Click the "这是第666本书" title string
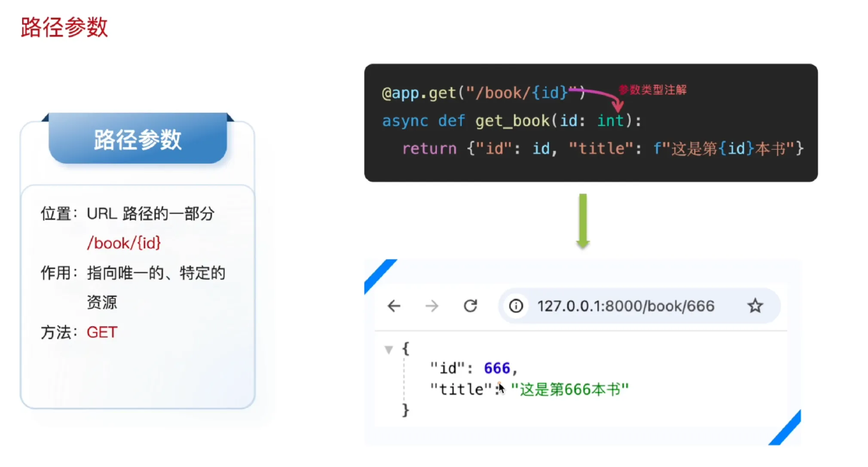Image resolution: width=868 pixels, height=467 pixels. [570, 390]
